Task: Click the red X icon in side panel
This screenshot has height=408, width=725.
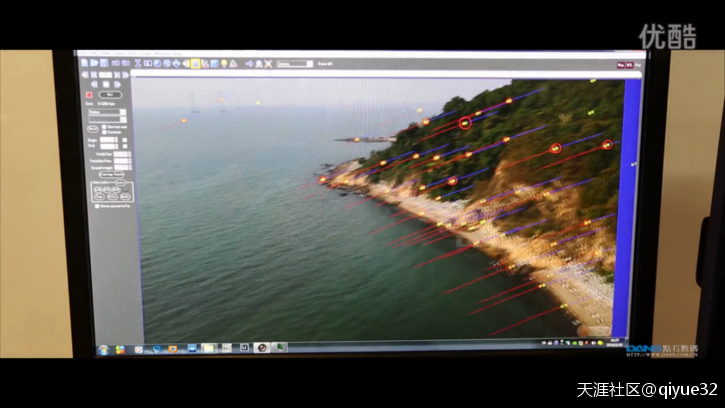Action: click(89, 95)
